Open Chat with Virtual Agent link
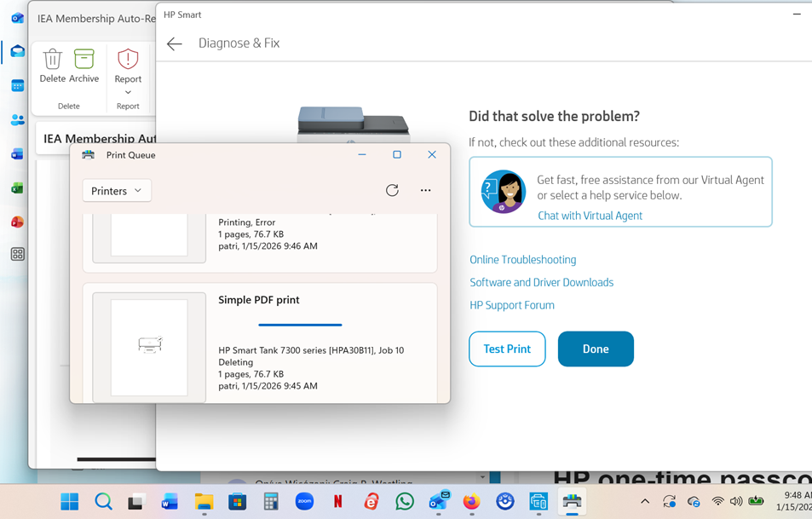Image resolution: width=812 pixels, height=519 pixels. (x=590, y=216)
